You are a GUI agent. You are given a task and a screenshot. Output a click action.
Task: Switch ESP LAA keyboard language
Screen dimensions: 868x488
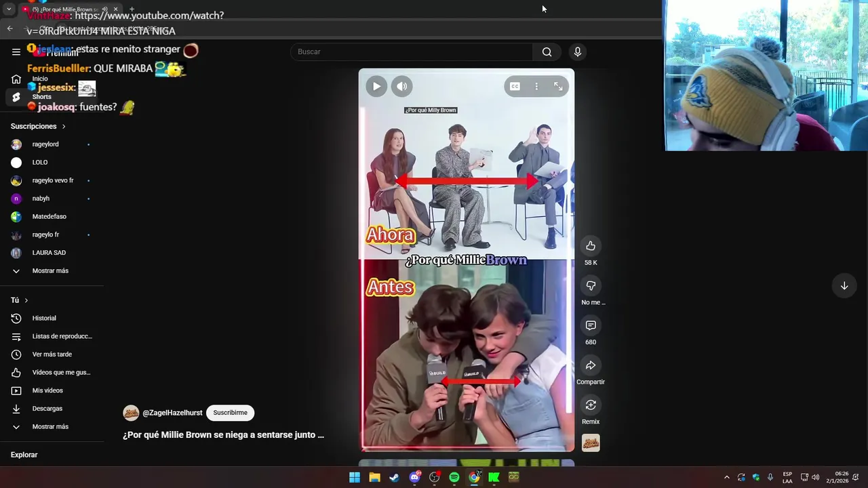coord(787,477)
